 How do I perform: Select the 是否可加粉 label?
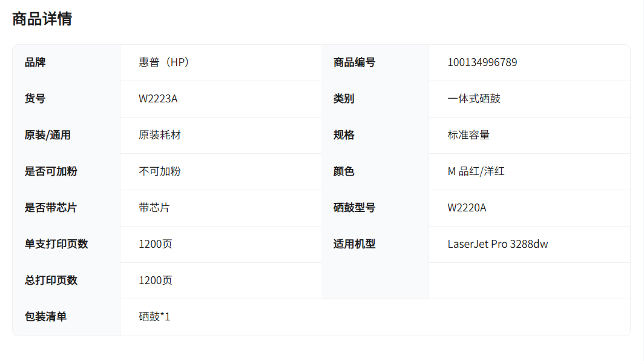pyautogui.click(x=51, y=171)
